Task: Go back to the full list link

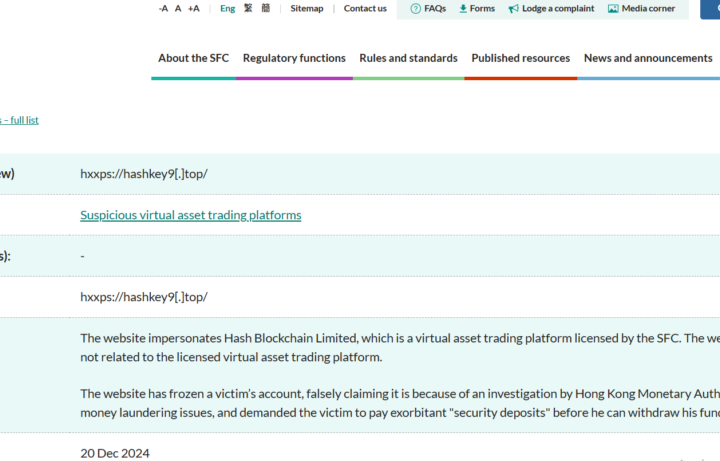Action: (19, 120)
